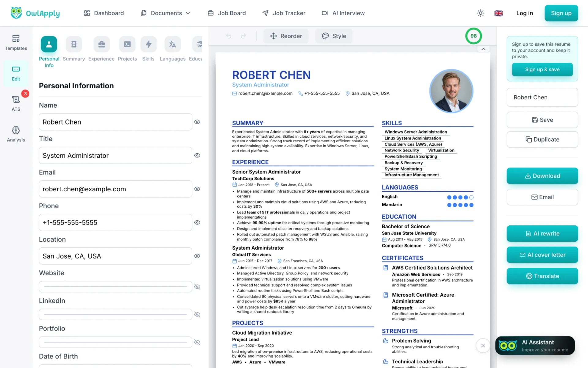Open the ATS checker with 3 alerts

(16, 103)
